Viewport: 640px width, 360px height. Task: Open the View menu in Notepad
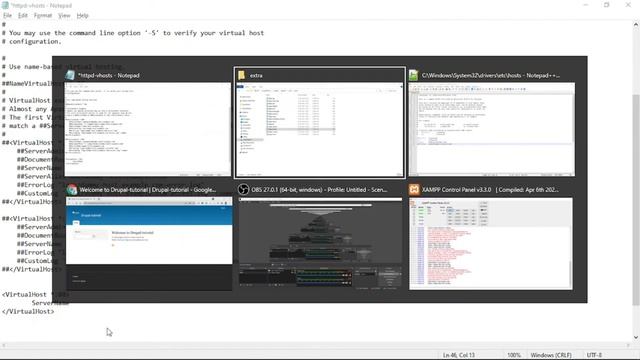click(x=64, y=16)
